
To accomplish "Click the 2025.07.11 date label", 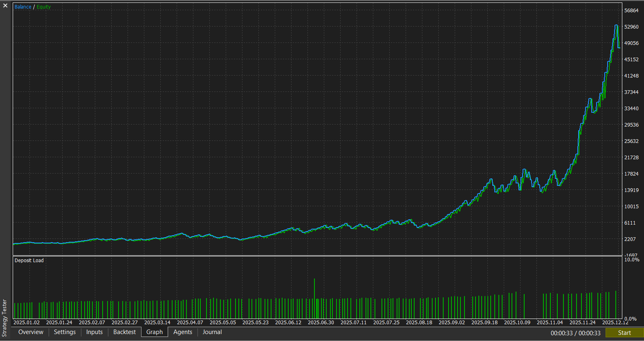I will [x=354, y=323].
